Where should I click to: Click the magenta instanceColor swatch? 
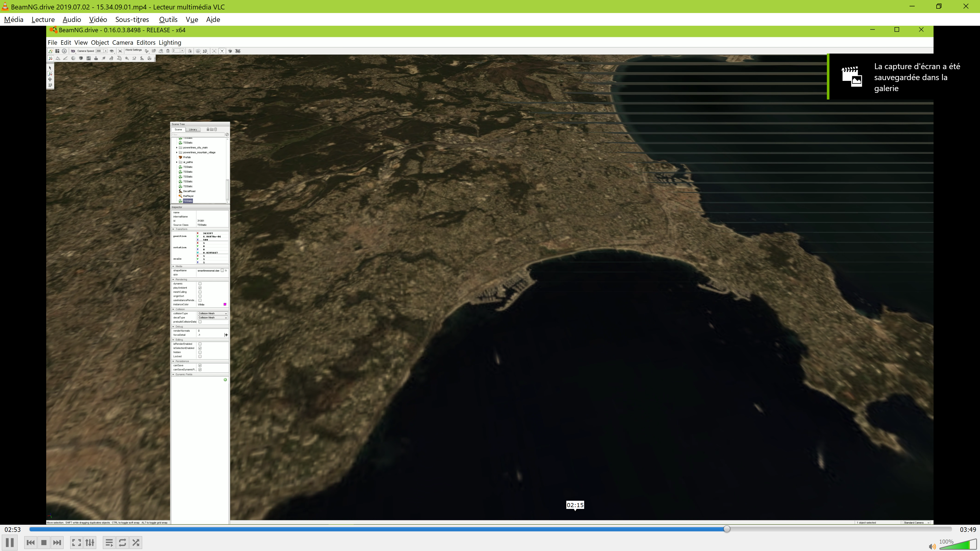coord(225,304)
